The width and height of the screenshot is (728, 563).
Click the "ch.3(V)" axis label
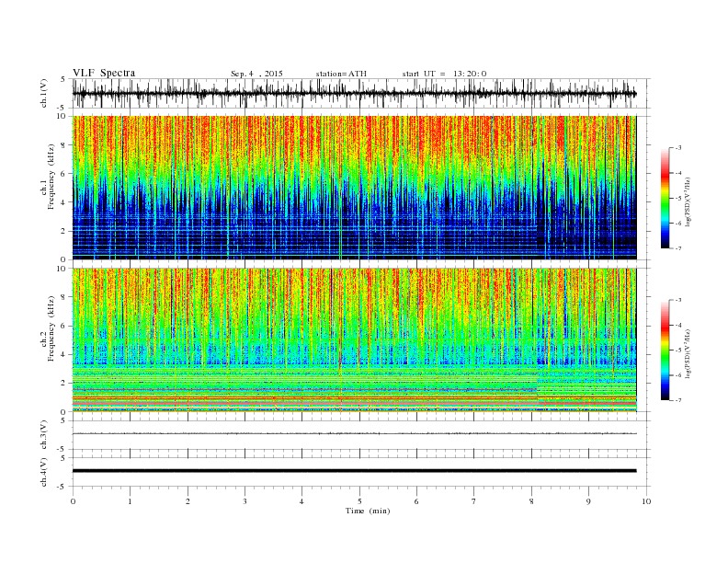click(x=44, y=435)
